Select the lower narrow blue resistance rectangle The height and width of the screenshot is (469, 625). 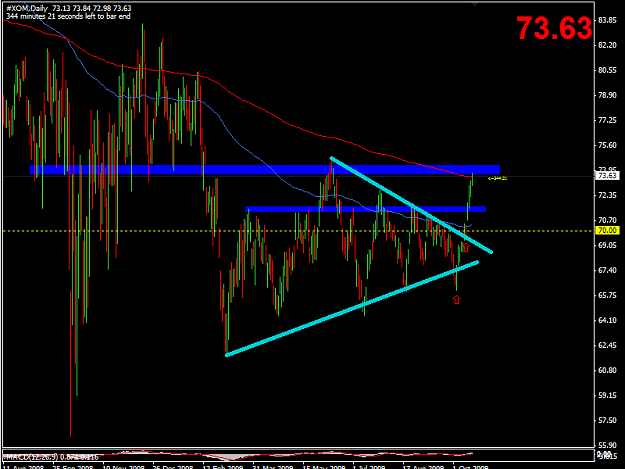point(366,209)
